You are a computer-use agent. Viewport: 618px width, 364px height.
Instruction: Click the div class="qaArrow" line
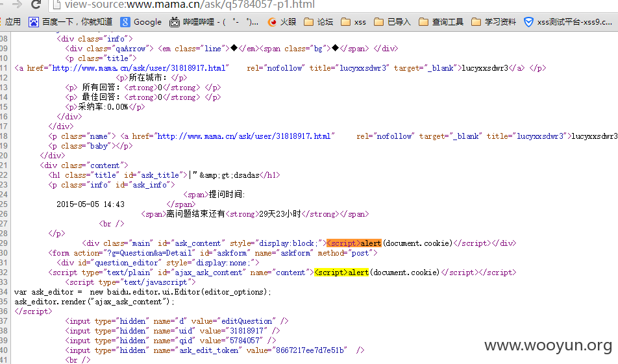click(232, 49)
